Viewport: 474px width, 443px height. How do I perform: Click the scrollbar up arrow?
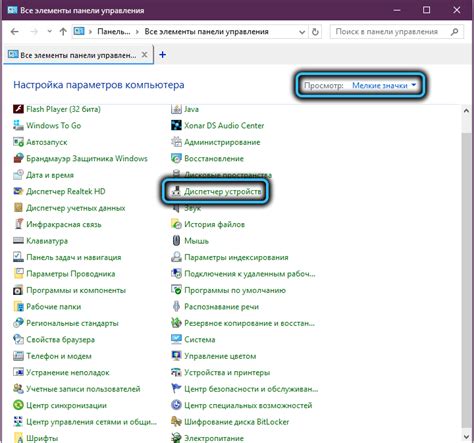[x=467, y=111]
